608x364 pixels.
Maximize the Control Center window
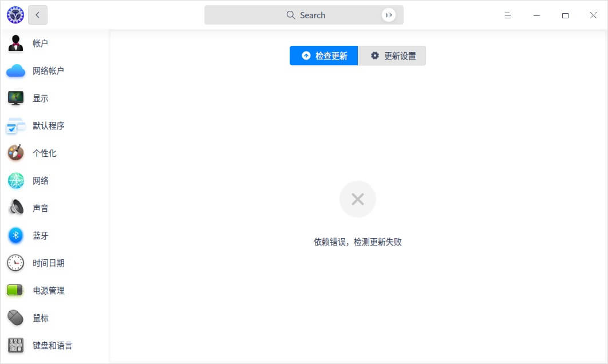(x=565, y=15)
